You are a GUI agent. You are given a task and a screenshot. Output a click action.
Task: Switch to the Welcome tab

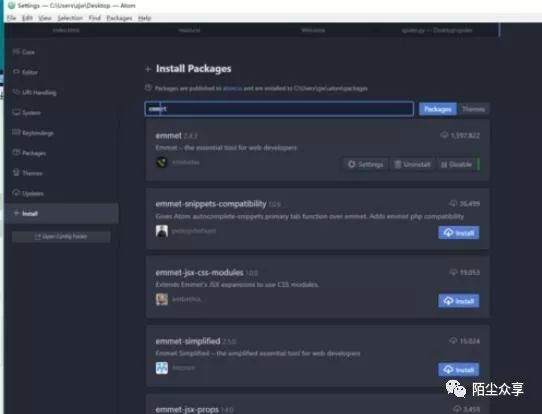(x=313, y=30)
